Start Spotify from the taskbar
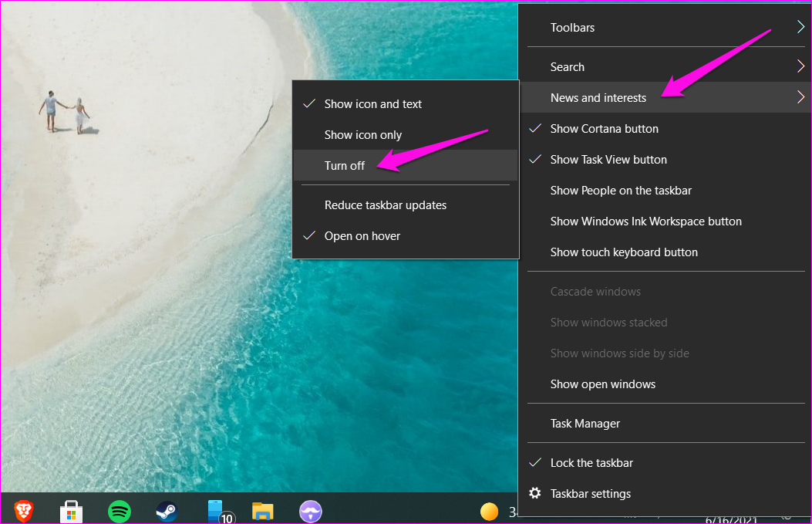 click(x=120, y=511)
